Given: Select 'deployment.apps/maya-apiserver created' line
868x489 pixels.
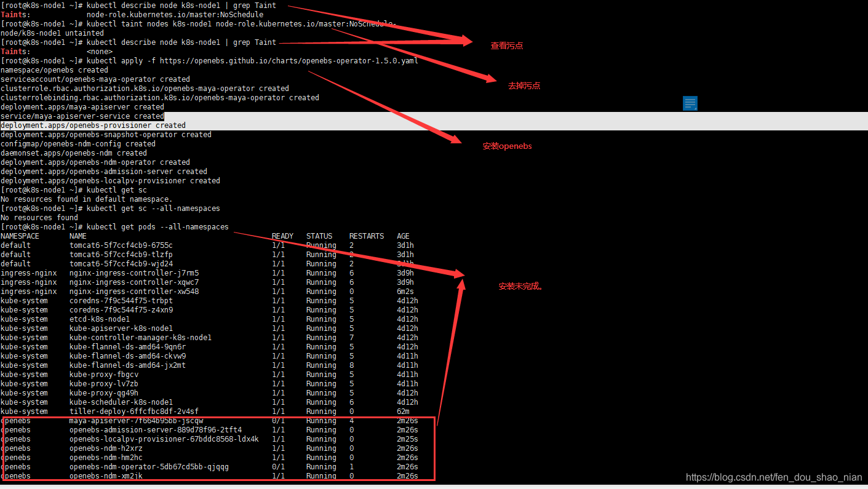Looking at the screenshot, I should coord(82,107).
